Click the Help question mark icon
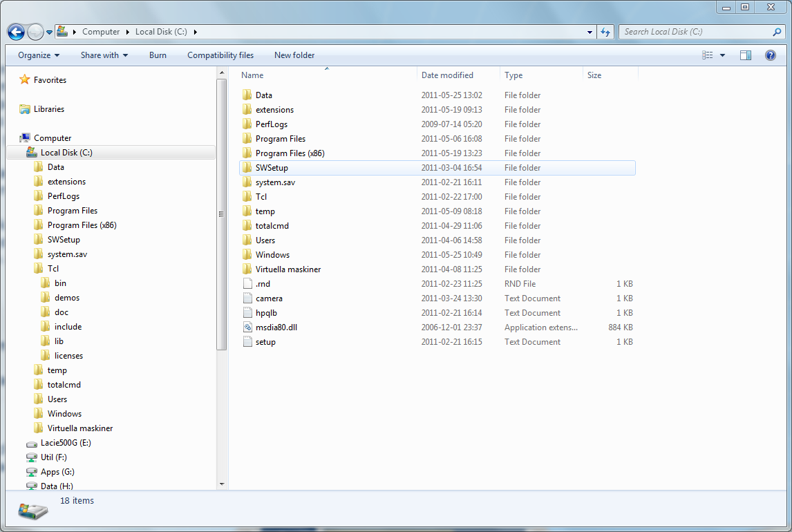The height and width of the screenshot is (532, 792). 771,55
